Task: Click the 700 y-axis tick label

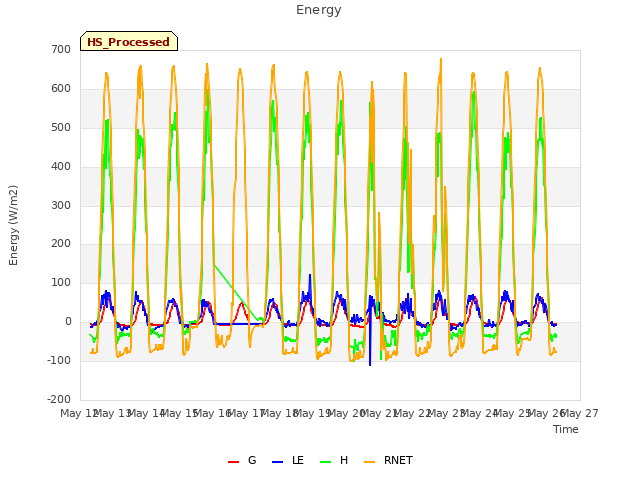Action: point(61,50)
